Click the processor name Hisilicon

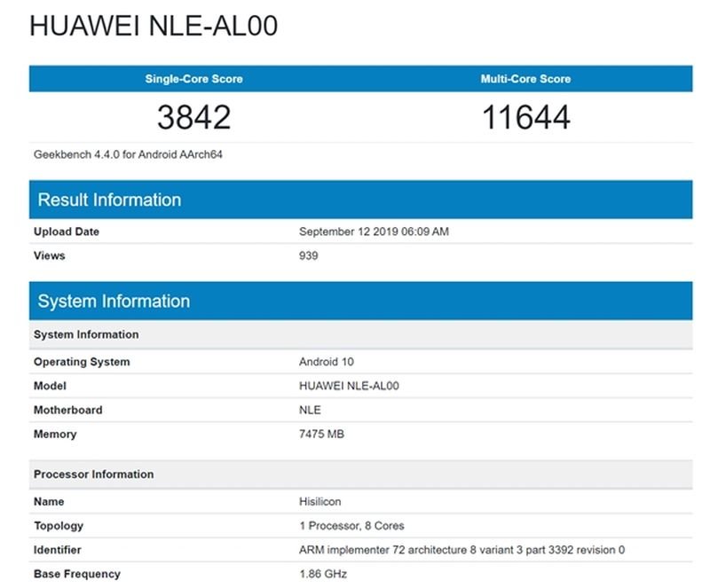pos(320,502)
